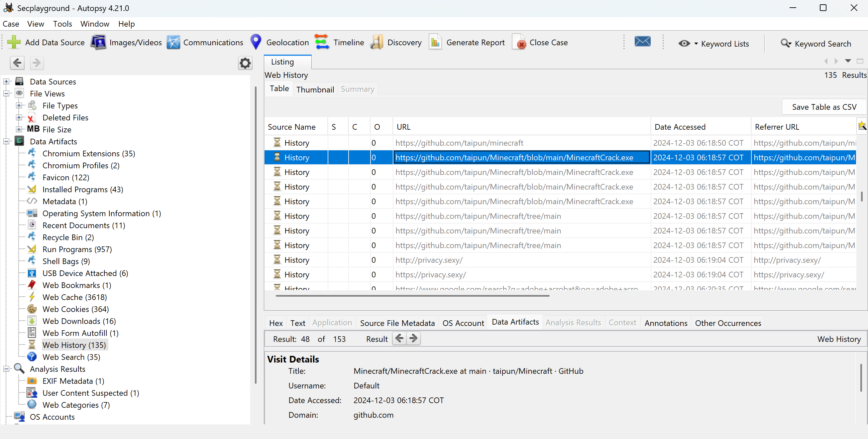Switch to the Thumbnail tab
The image size is (868, 439).
click(x=315, y=89)
